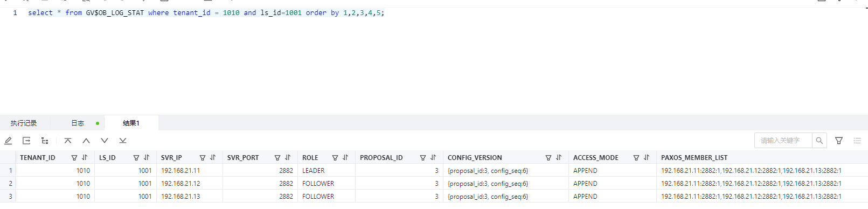Click PROPOSAL_ID value 3 in row 1
The height and width of the screenshot is (209, 868).
click(399, 171)
